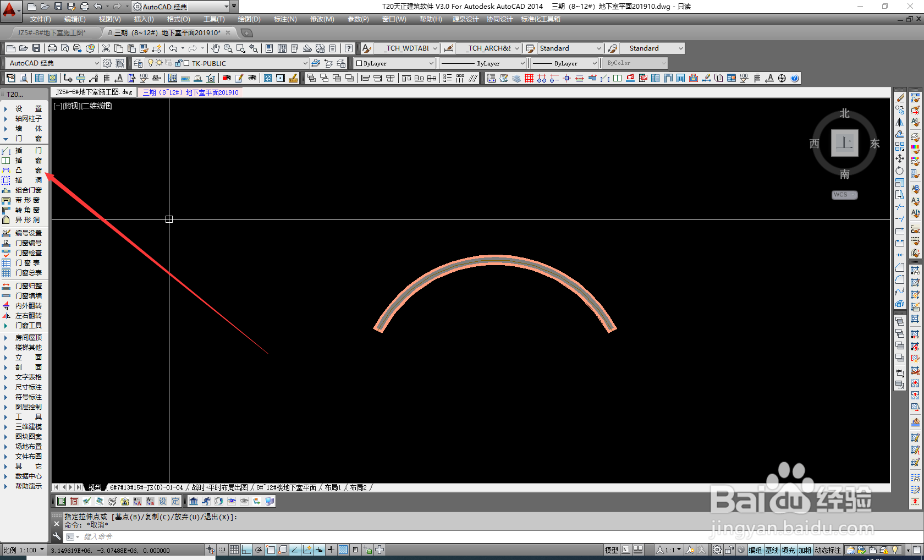Image resolution: width=924 pixels, height=560 pixels.
Task: Click the red grid icon in toolbar
Action: tap(529, 78)
